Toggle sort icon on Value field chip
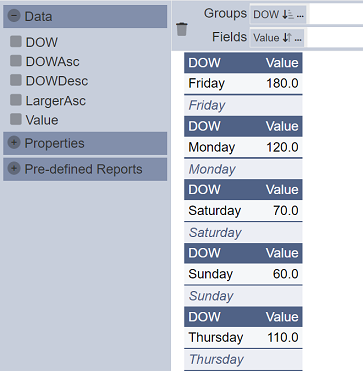Viewport: 363px width, 371px height. [287, 38]
